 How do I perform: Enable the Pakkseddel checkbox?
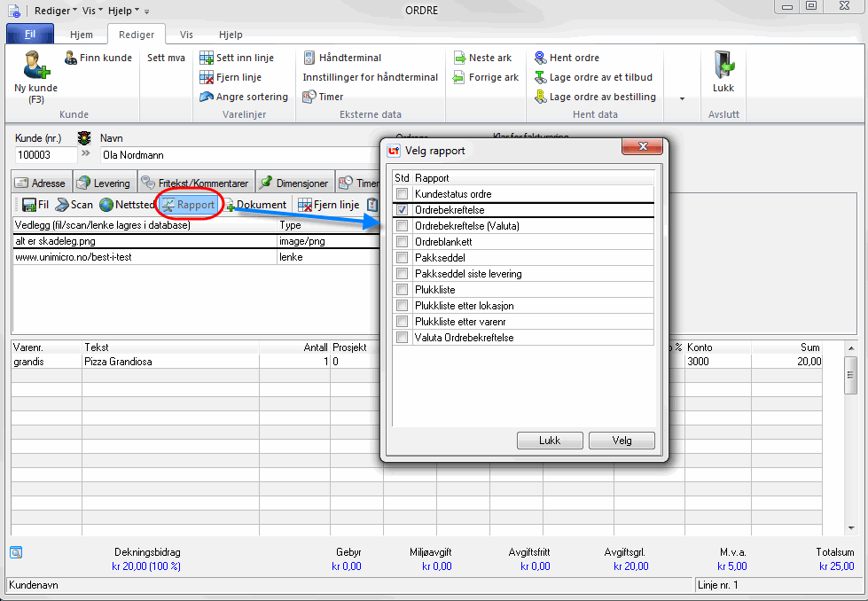point(403,258)
